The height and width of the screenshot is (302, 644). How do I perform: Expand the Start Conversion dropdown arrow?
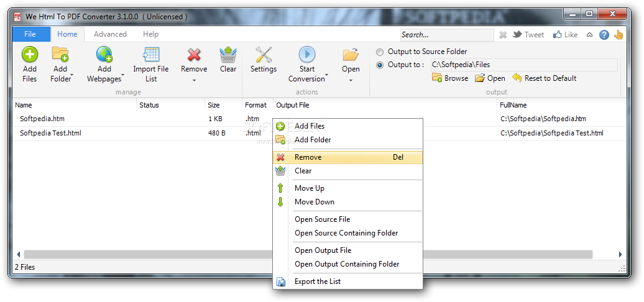(x=328, y=76)
